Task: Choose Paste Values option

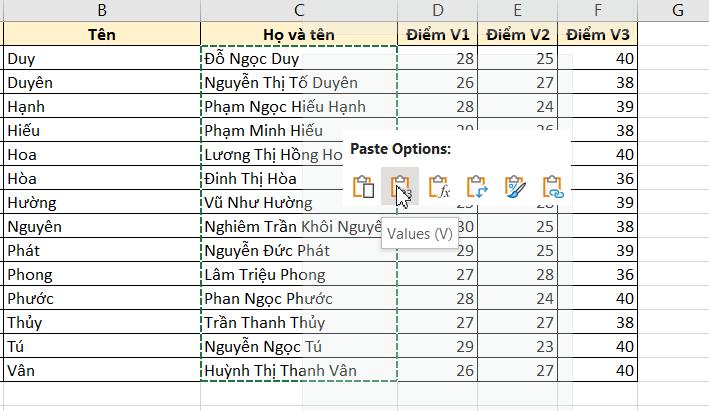Action: pos(401,187)
